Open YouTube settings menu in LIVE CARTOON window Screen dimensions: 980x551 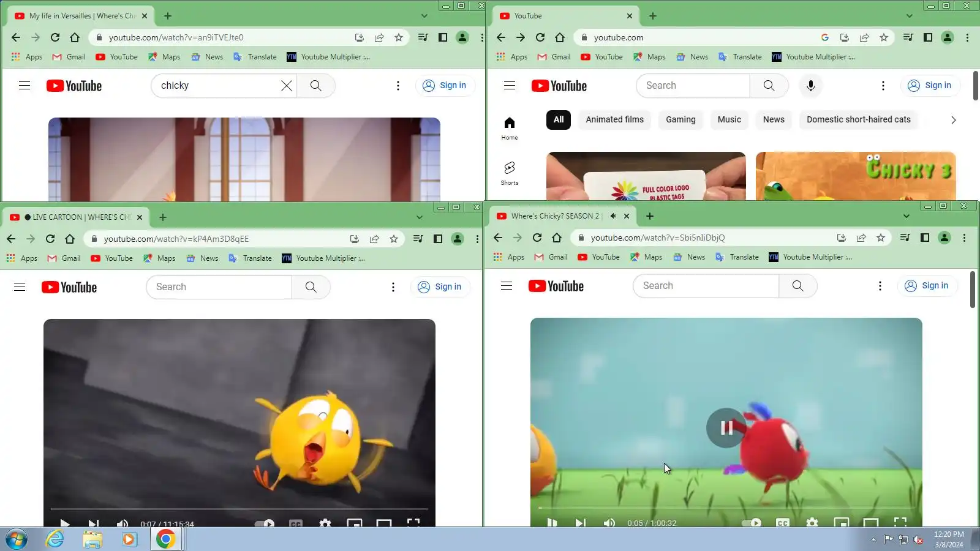click(x=393, y=287)
